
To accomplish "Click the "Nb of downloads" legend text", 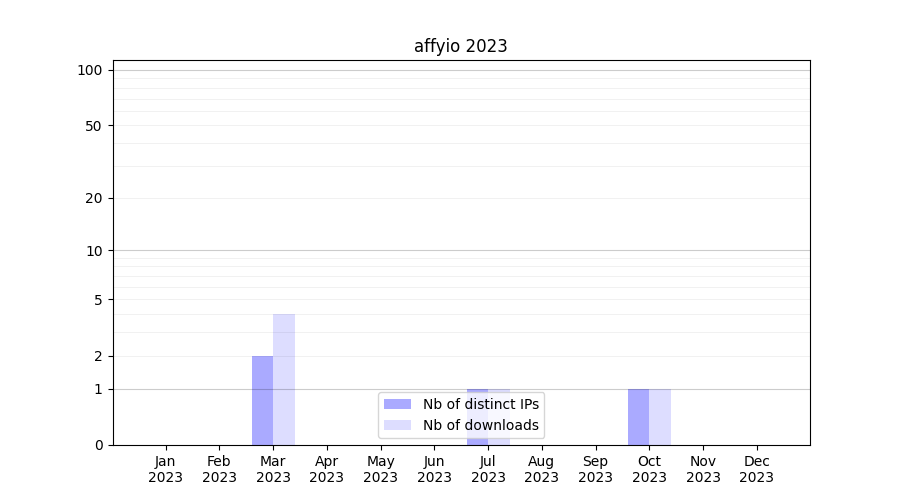I will 481,425.
